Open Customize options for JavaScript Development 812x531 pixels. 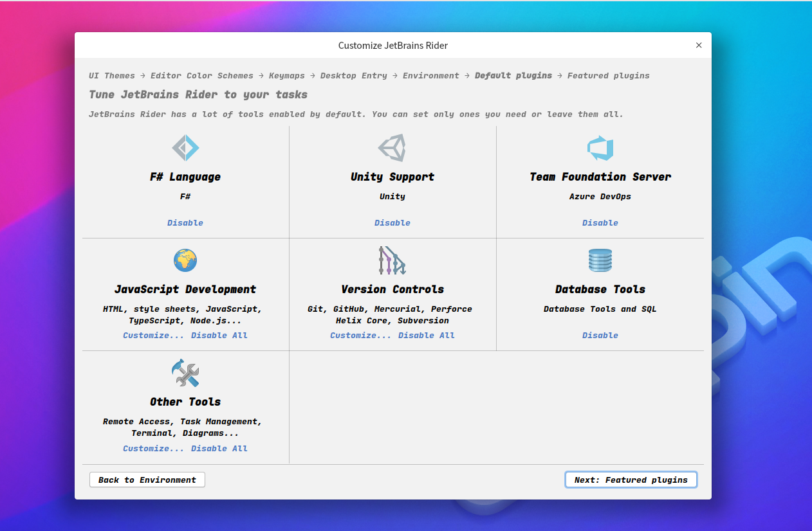point(153,335)
